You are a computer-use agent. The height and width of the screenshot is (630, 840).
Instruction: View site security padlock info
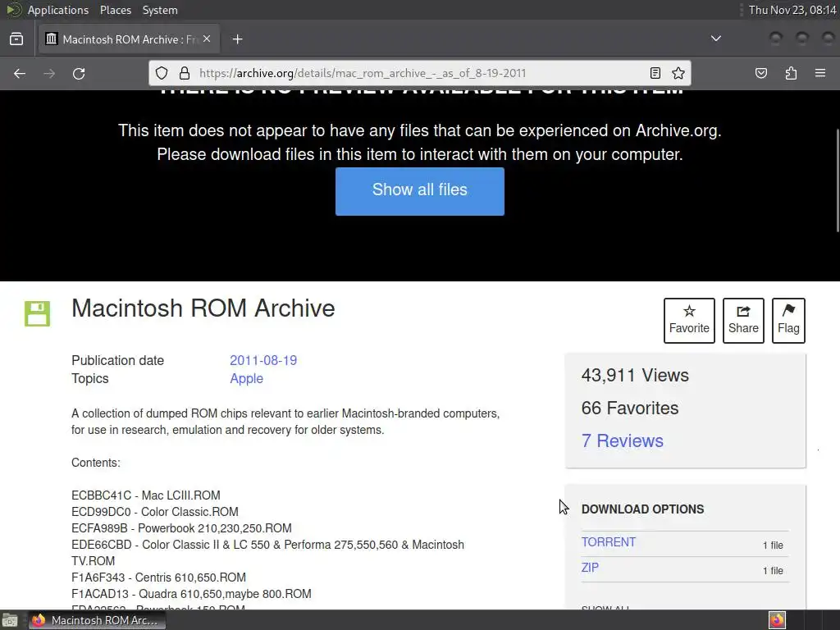click(185, 73)
